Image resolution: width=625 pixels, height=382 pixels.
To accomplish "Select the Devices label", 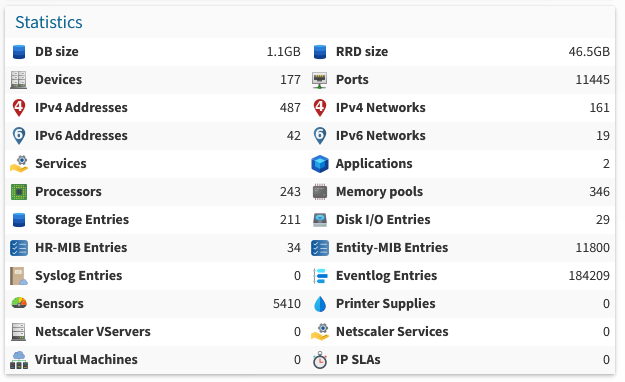I will [59, 80].
